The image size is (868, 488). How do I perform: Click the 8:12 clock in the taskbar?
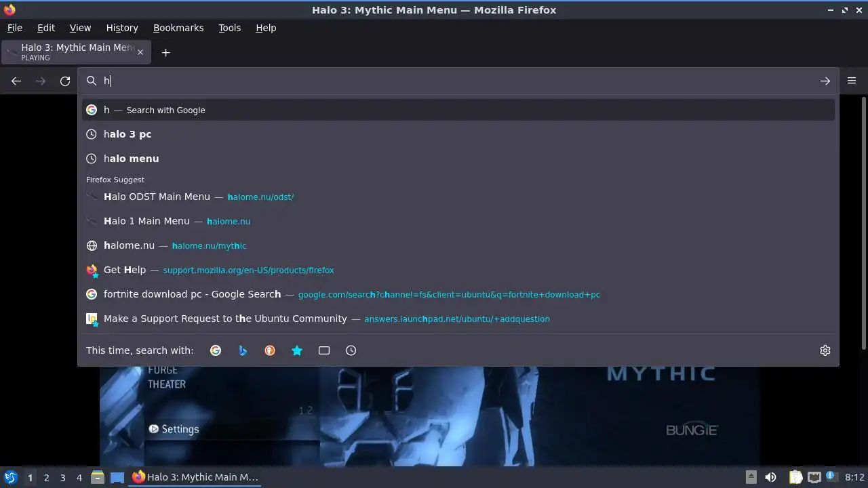(854, 477)
